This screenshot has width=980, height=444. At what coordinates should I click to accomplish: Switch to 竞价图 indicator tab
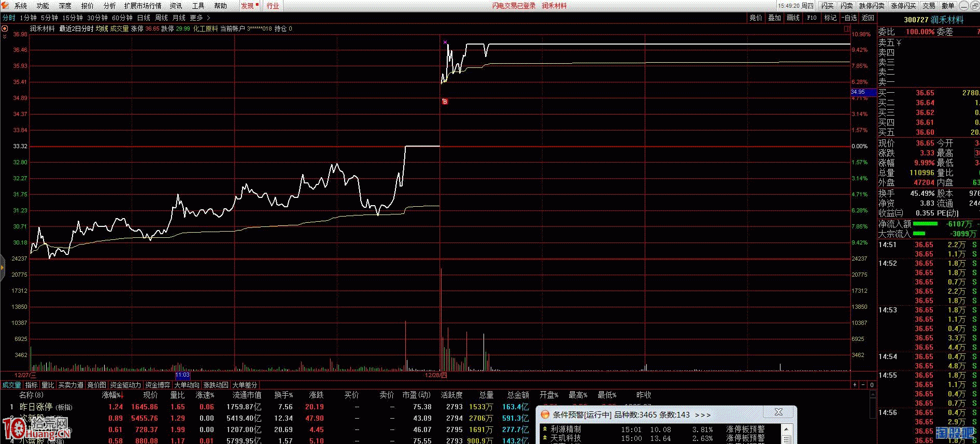point(96,385)
